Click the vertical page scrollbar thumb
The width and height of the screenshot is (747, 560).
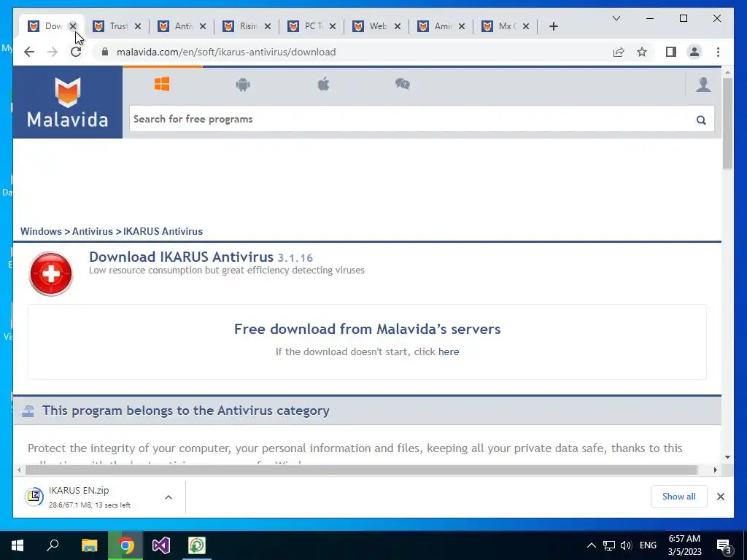click(727, 124)
